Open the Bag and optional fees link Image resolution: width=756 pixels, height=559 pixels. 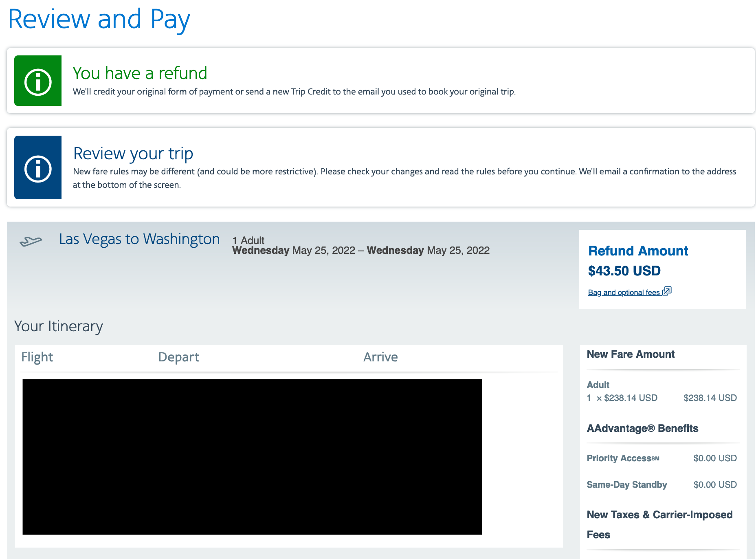click(x=624, y=293)
